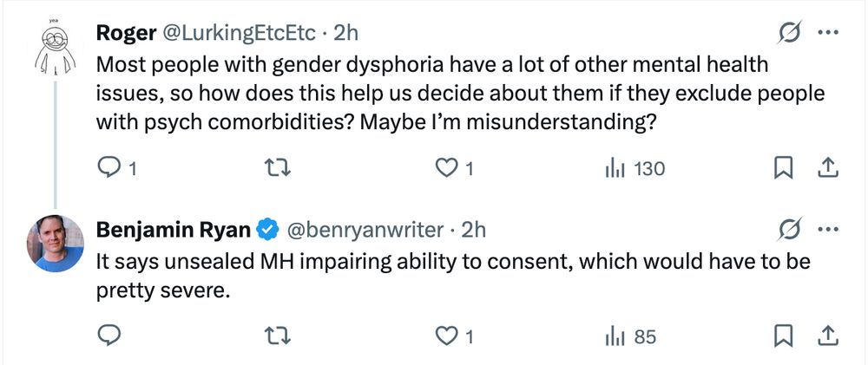Reply to Benjamin Ryan's tweet
Screen dimensions: 868x365
pyautogui.click(x=108, y=336)
